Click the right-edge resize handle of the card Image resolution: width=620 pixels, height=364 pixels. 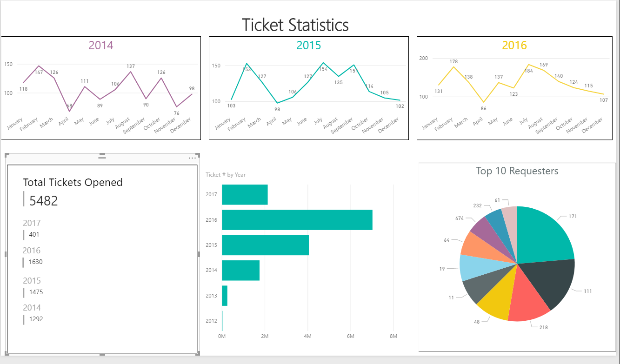[199, 254]
